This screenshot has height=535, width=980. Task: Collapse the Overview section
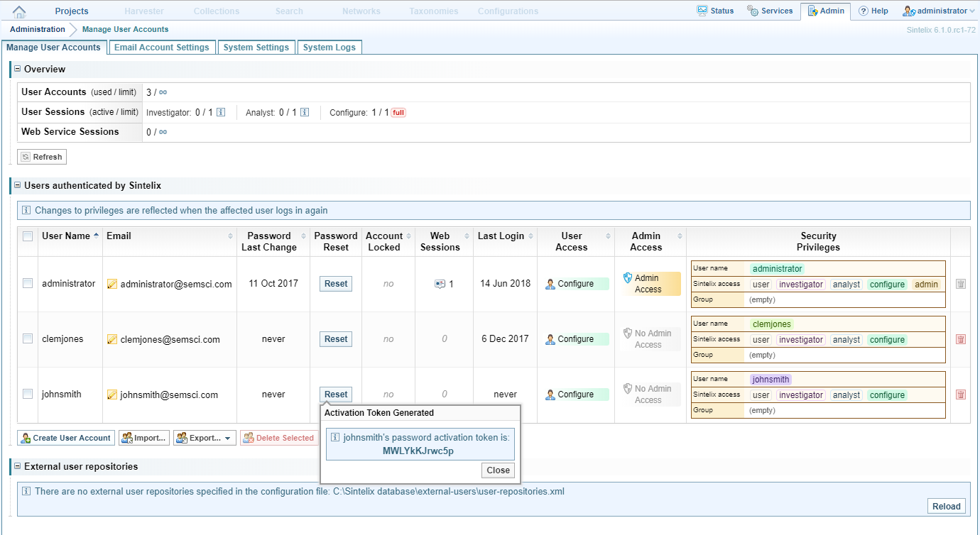(18, 69)
